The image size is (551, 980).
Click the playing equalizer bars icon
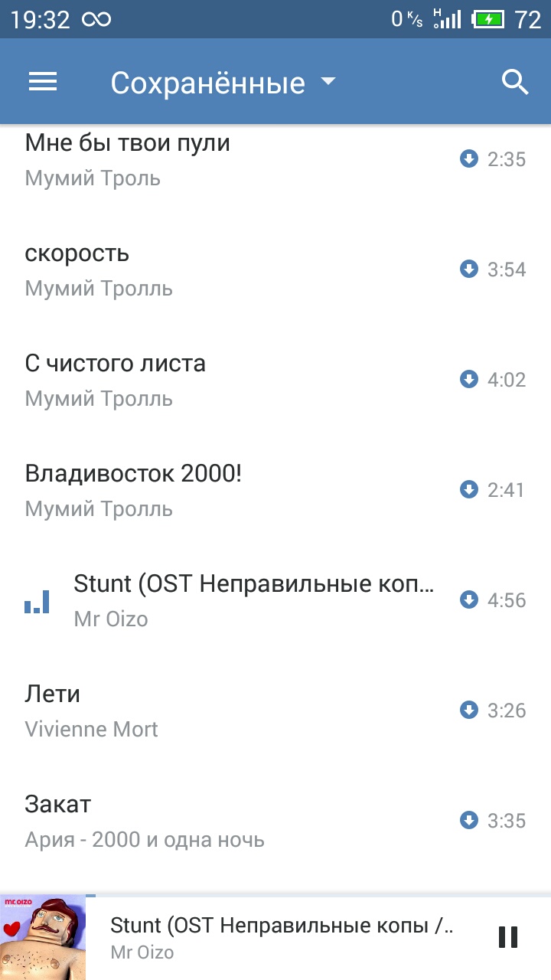click(x=37, y=602)
